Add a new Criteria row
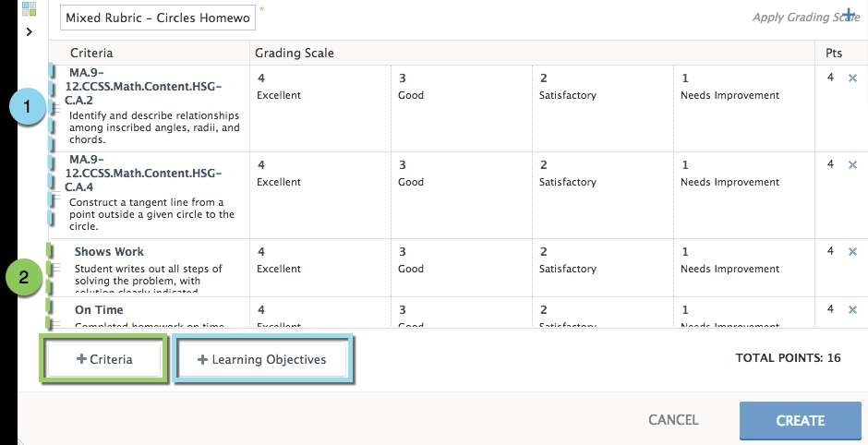 tap(103, 359)
